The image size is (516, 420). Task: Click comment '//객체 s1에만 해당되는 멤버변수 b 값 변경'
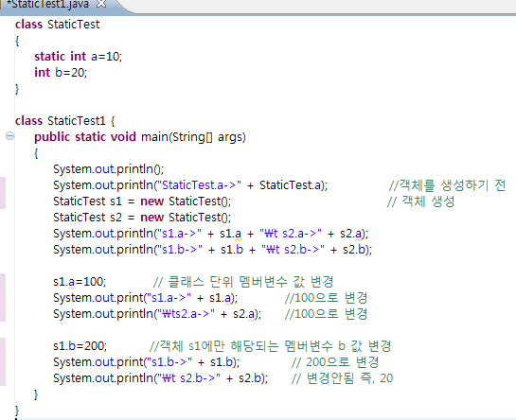270,346
